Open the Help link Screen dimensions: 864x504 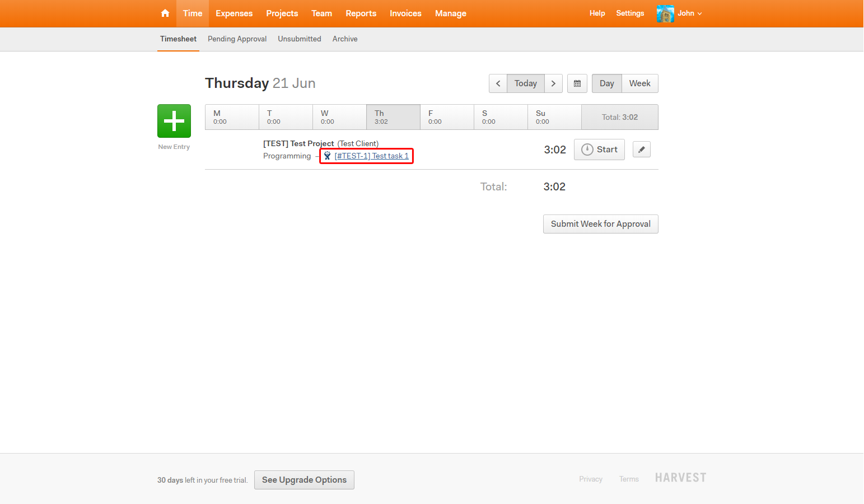597,13
